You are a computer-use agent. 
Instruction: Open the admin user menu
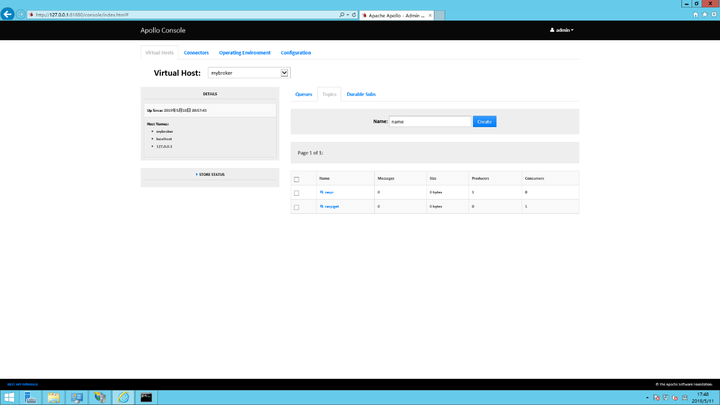pyautogui.click(x=562, y=30)
